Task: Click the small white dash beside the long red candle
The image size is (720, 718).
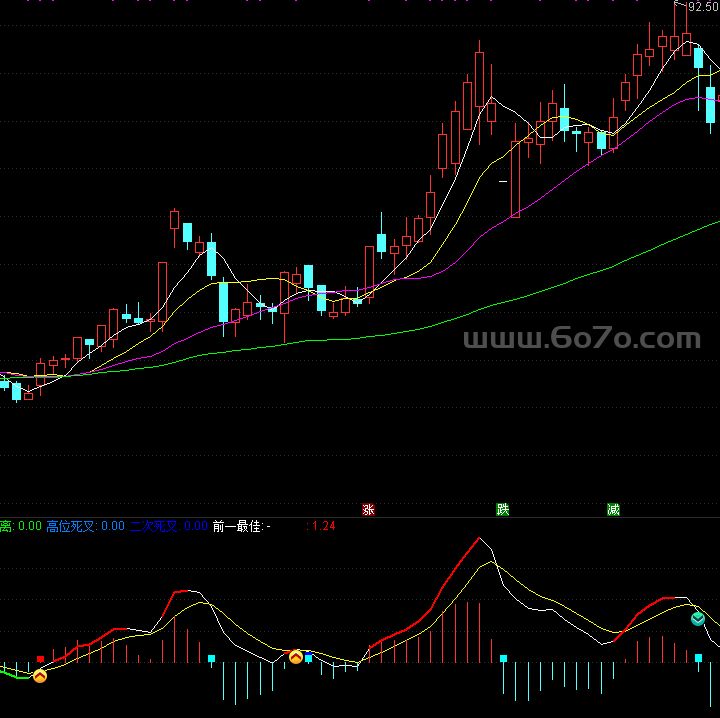Action: tap(503, 181)
